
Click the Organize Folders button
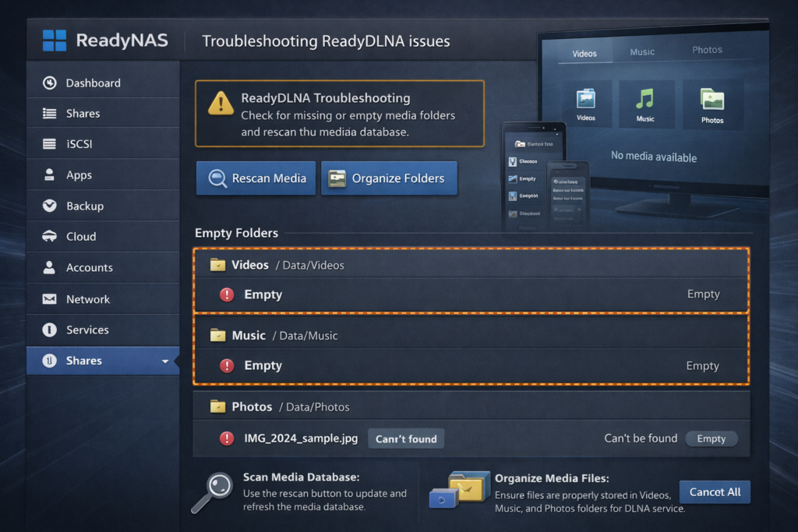(x=389, y=178)
